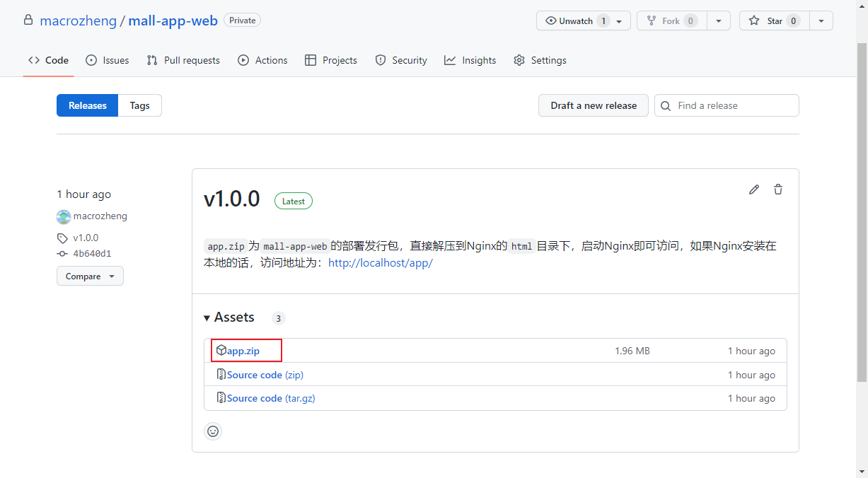Viewport: 868px width, 478px height.
Task: Open commit 4b640d1
Action: pos(92,253)
